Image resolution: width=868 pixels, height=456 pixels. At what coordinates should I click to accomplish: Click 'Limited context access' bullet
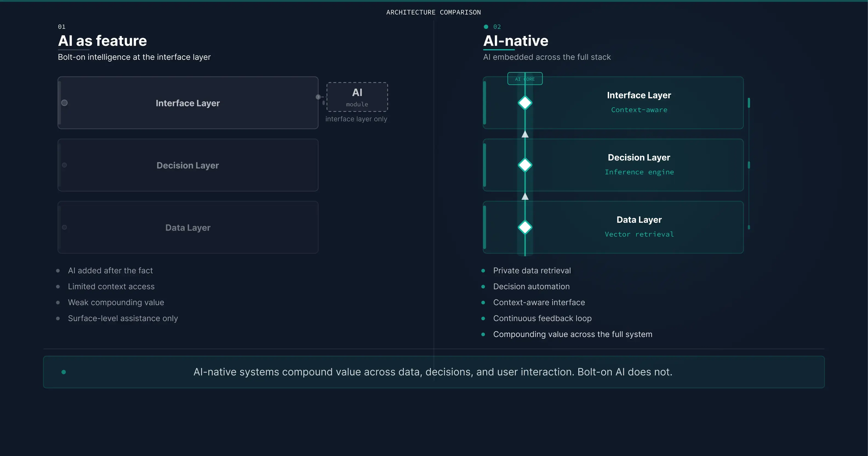coord(111,287)
